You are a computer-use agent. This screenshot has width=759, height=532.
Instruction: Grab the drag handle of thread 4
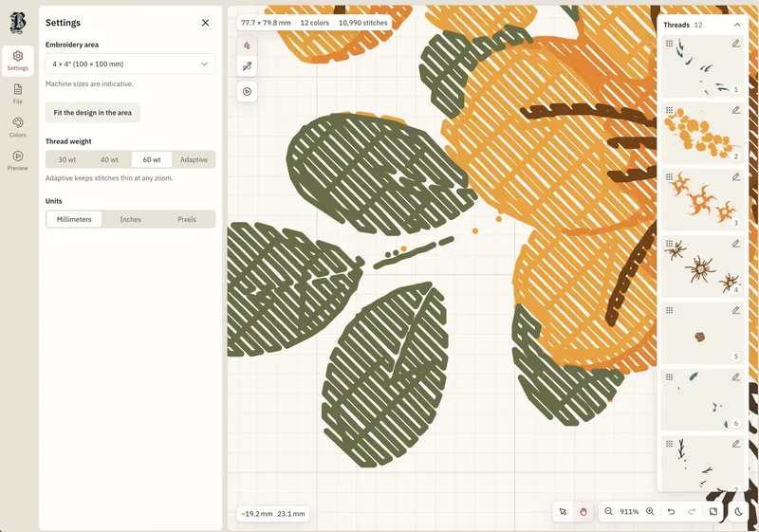[670, 244]
